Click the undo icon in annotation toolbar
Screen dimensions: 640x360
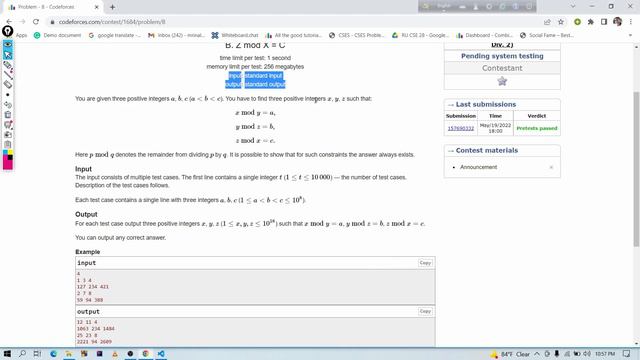(x=8, y=104)
